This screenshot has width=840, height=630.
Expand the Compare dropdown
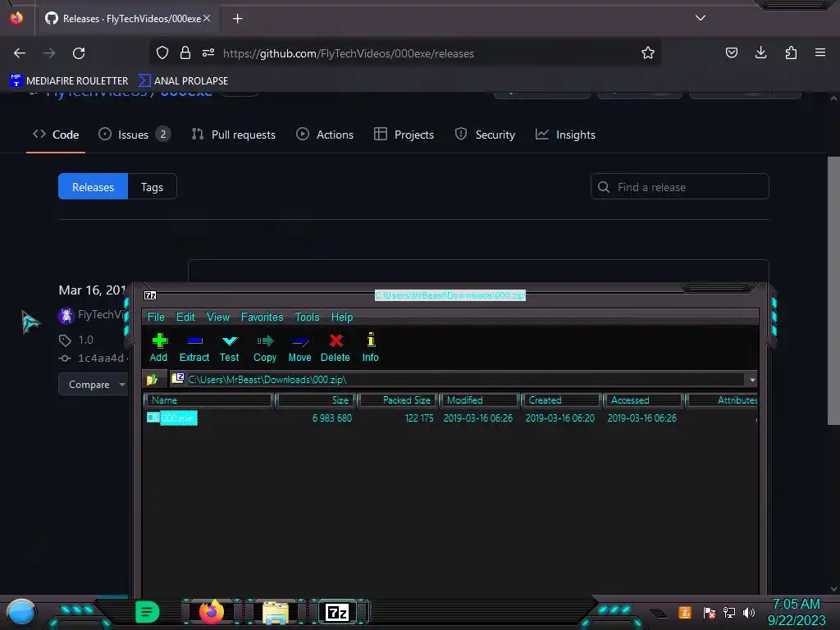[x=94, y=385]
